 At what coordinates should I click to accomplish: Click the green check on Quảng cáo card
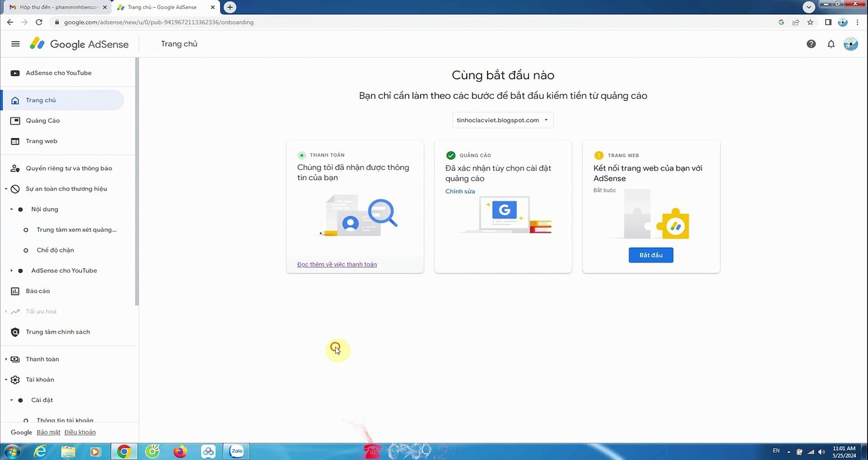pyautogui.click(x=451, y=155)
